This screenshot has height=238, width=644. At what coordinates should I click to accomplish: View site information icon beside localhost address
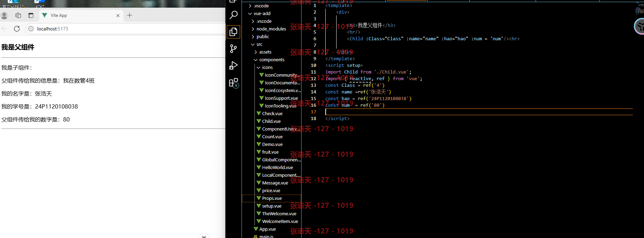[x=31, y=29]
